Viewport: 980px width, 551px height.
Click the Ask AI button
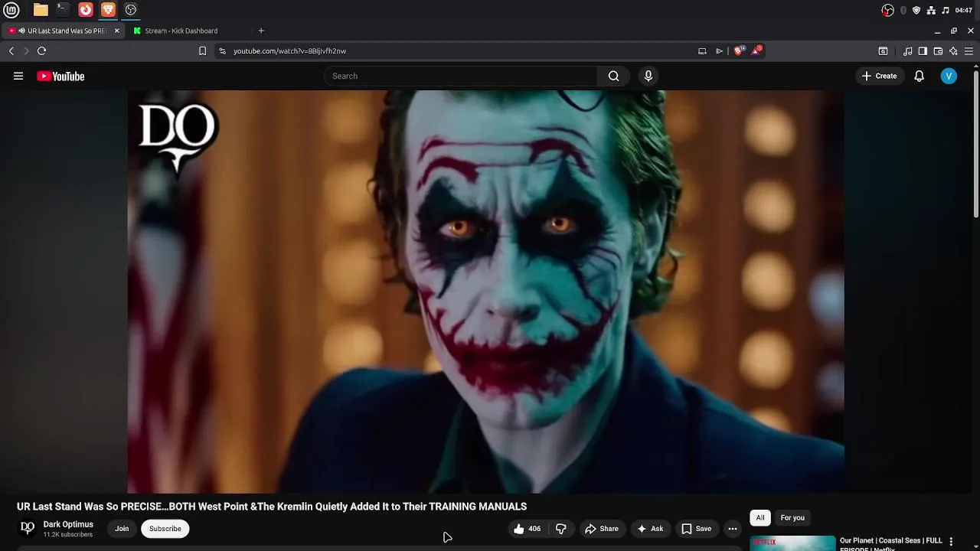point(649,529)
